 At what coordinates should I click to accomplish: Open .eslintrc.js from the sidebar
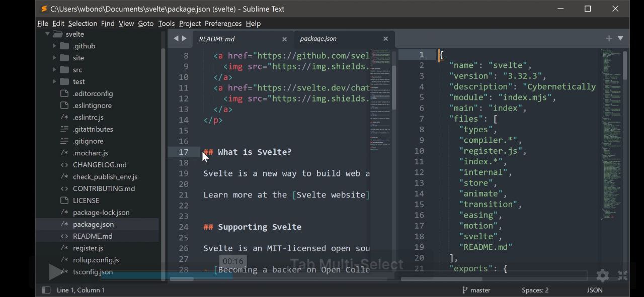point(88,117)
